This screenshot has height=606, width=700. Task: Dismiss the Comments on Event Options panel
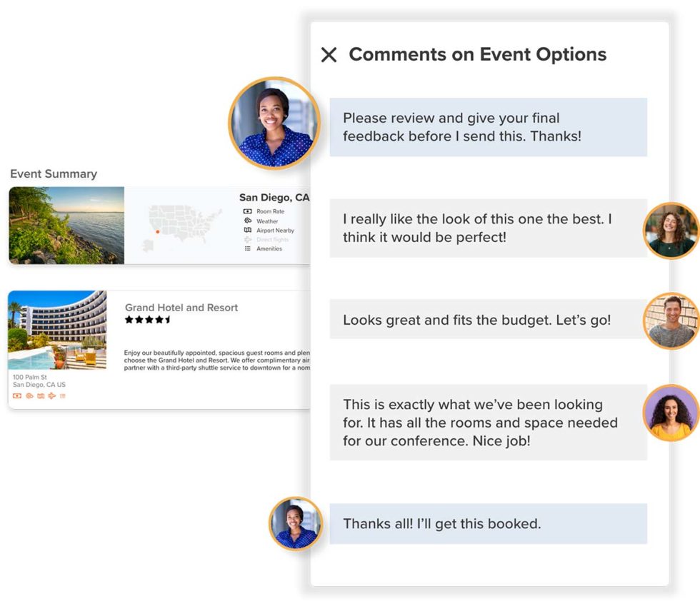coord(329,54)
